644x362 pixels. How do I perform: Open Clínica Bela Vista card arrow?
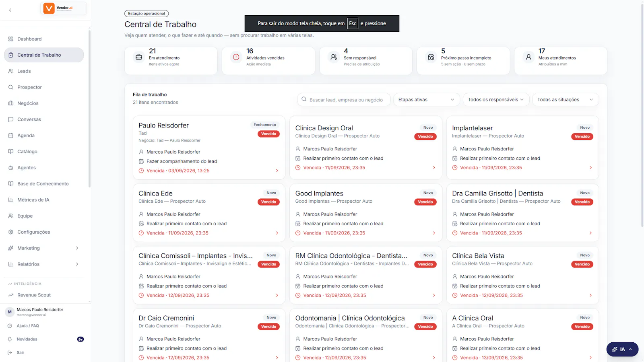pos(590,295)
